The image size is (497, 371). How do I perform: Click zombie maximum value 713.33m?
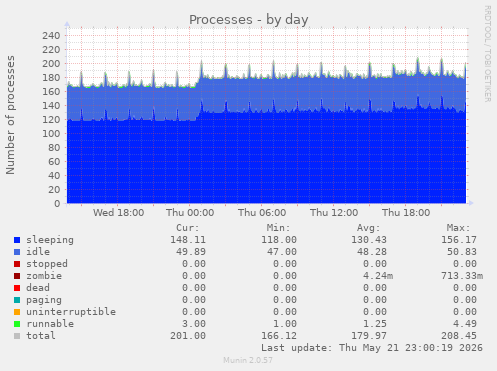pyautogui.click(x=462, y=276)
